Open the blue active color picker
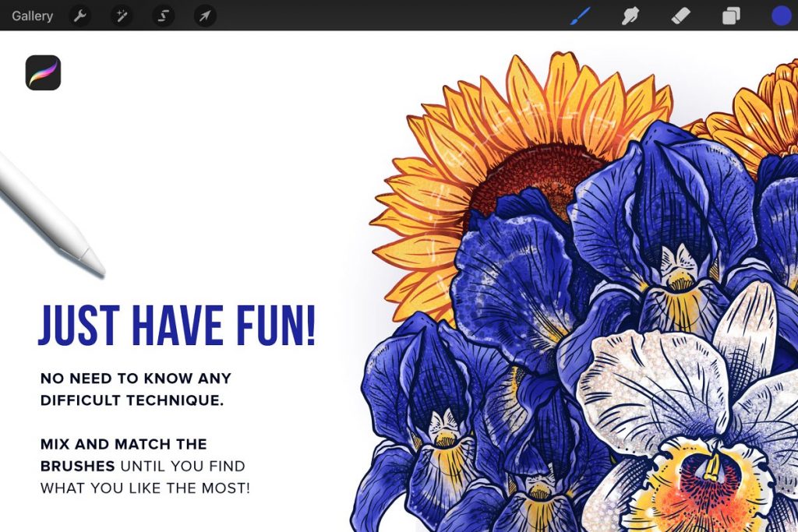Viewport: 798px width, 532px height. tap(781, 16)
